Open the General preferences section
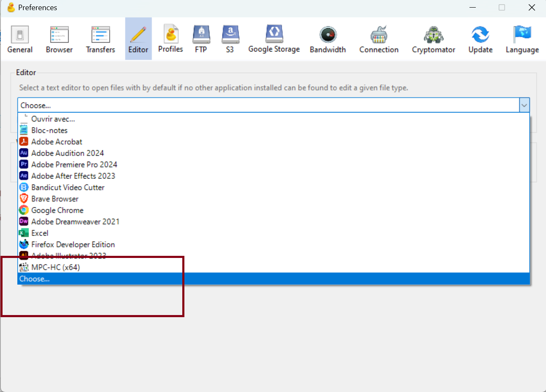 (x=20, y=39)
